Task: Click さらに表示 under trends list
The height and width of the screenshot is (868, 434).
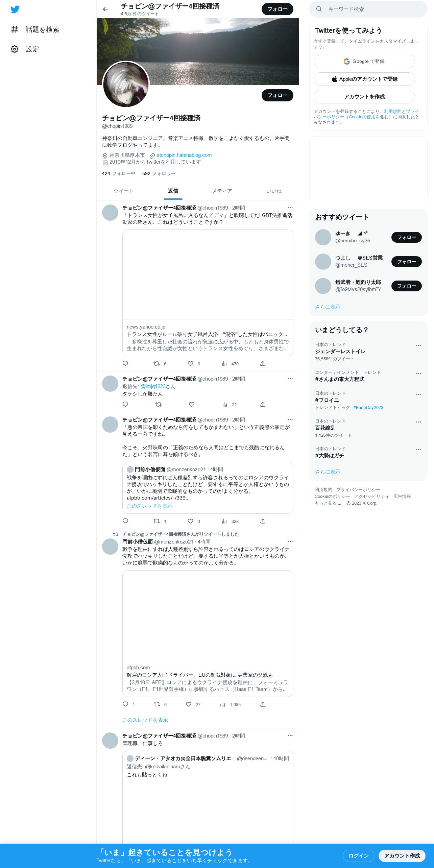Action: point(328,472)
